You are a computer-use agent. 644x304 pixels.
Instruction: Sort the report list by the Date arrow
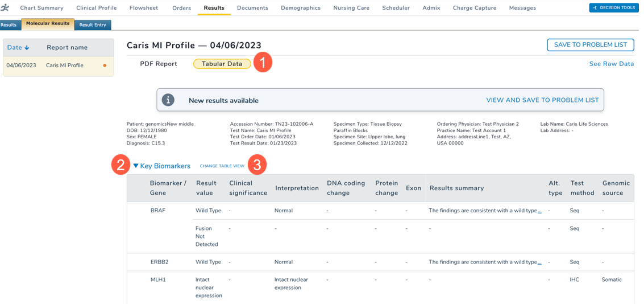pos(27,48)
